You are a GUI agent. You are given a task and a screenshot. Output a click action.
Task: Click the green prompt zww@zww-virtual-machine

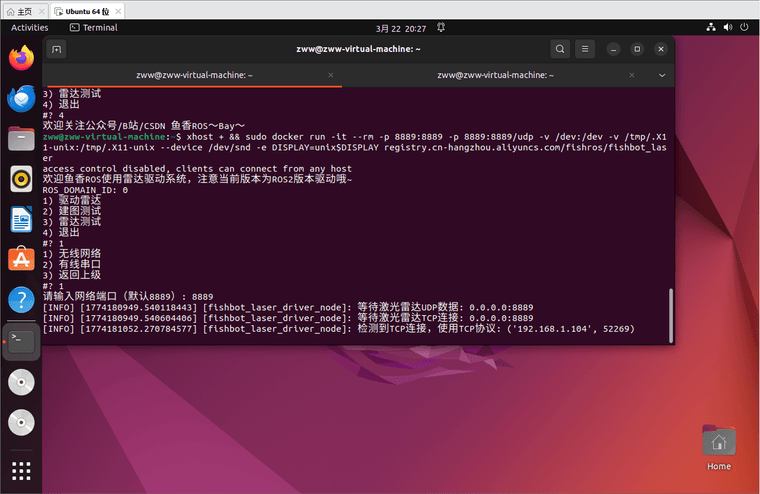pyautogui.click(x=104, y=137)
